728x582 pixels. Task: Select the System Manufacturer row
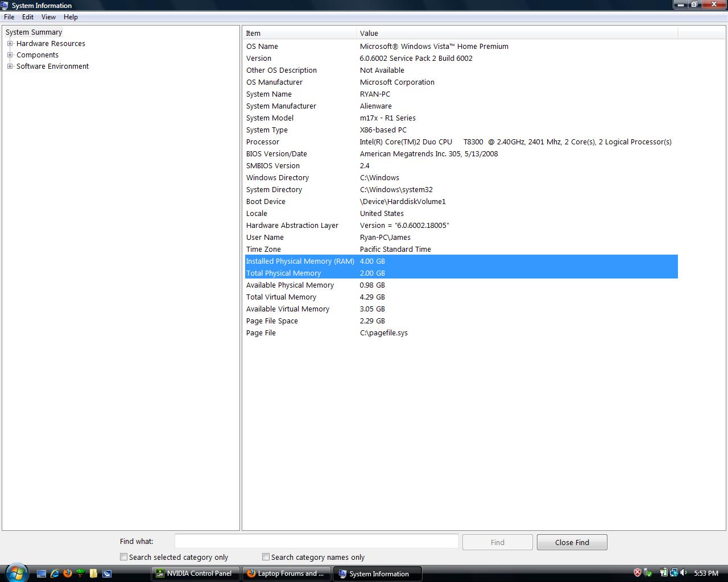[x=461, y=106]
